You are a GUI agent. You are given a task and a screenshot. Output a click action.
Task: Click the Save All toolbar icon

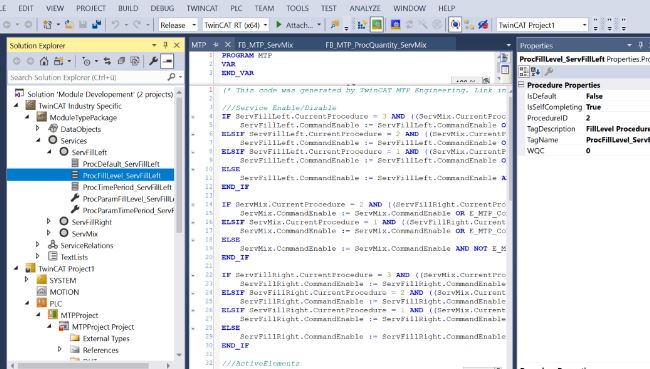point(97,25)
